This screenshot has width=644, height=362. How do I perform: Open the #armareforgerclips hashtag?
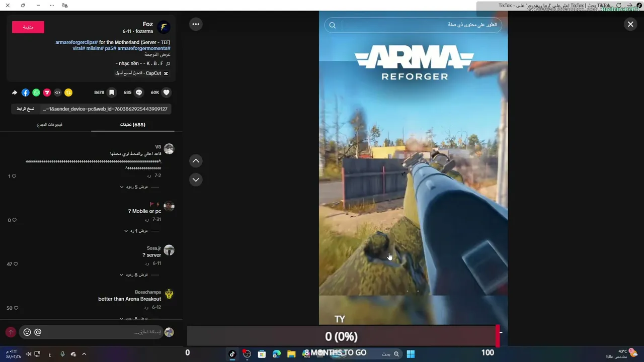(76, 42)
